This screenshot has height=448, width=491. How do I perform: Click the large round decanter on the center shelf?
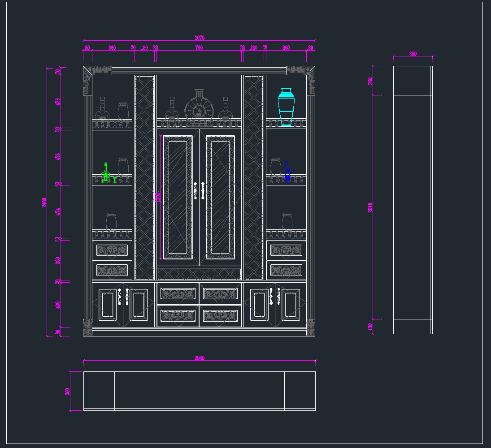point(199,108)
